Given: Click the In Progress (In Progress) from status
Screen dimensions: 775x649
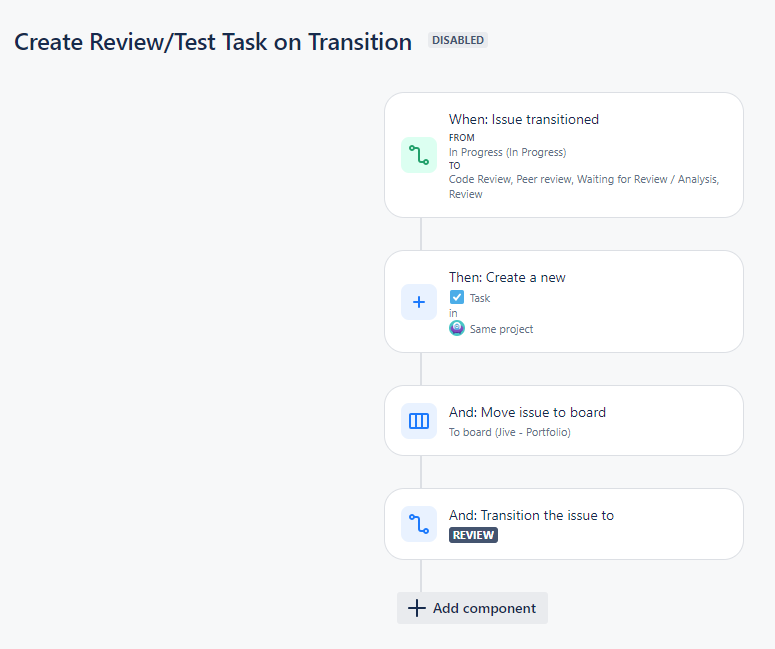Looking at the screenshot, I should [508, 152].
